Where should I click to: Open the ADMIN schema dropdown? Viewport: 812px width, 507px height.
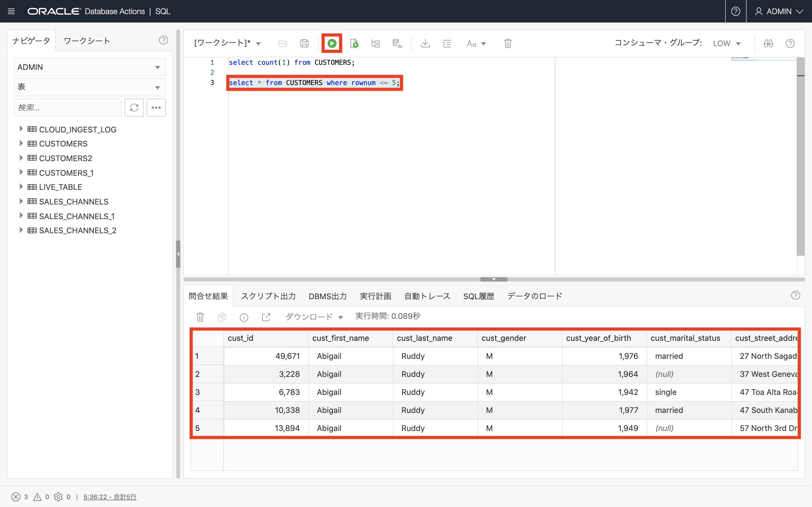coord(90,67)
